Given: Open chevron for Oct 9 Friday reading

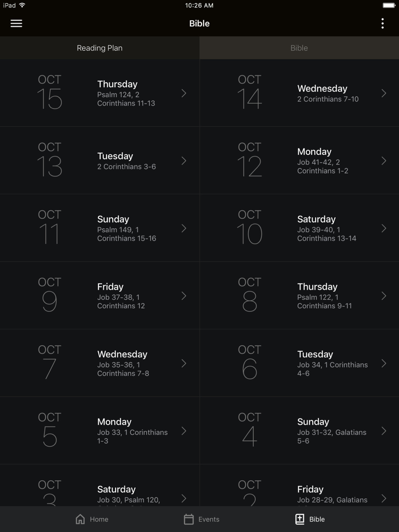Looking at the screenshot, I should (184, 296).
